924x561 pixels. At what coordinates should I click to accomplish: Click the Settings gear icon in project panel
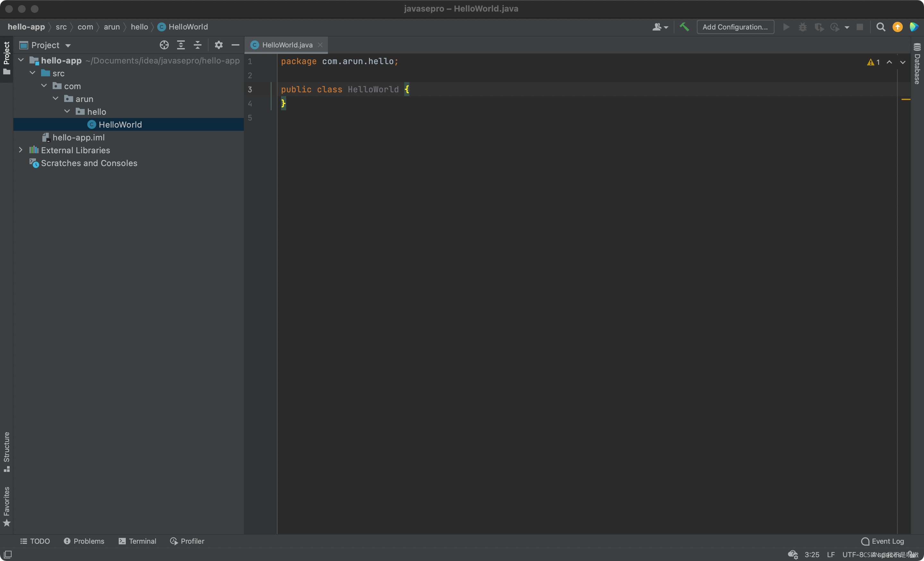(x=219, y=45)
